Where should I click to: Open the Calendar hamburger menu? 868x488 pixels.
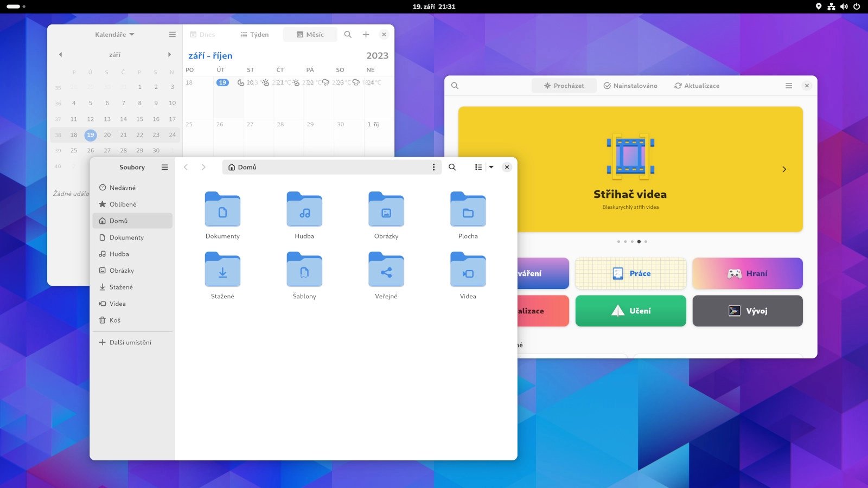coord(173,34)
